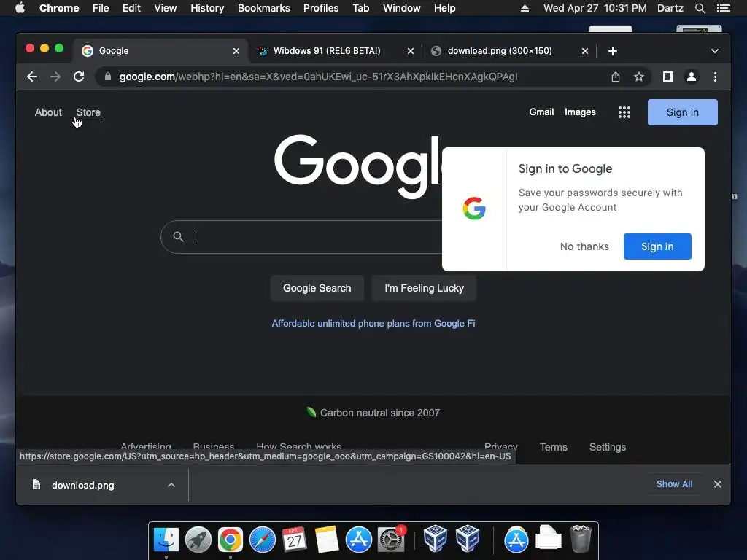Open the Chrome application menu
The width and height of the screenshot is (747, 560).
59,8
